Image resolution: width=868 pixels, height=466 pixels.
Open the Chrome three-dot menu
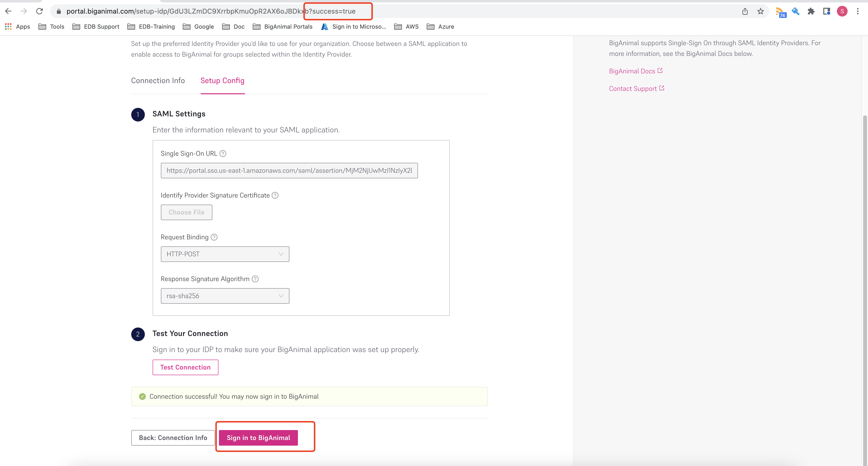(x=858, y=11)
